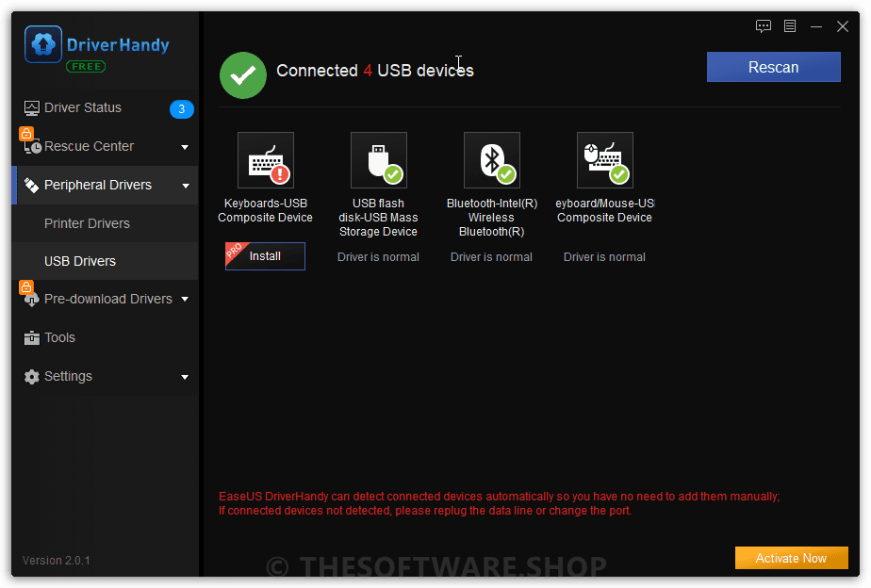Click the DriverHandy logo icon
This screenshot has height=588, width=871.
42,44
